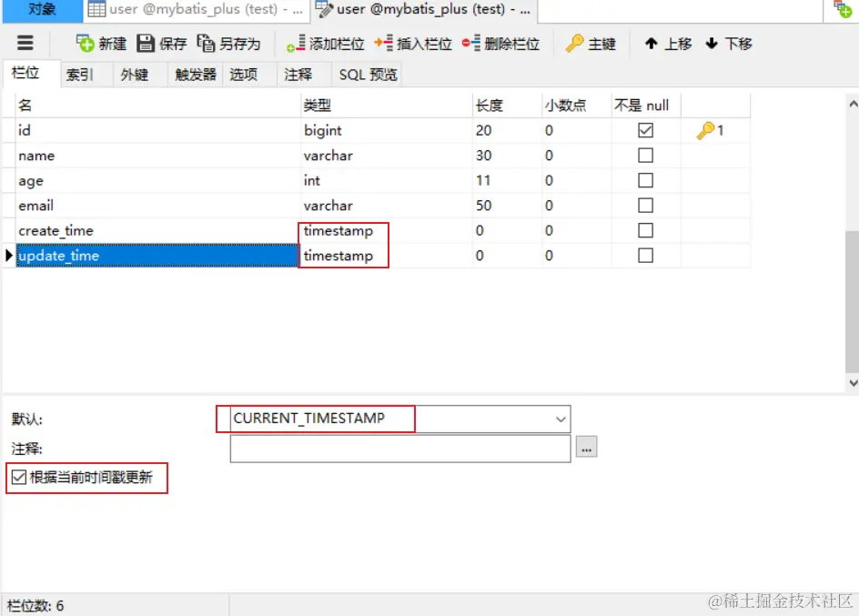Expand the 默认 default value dropdown arrow
This screenshot has width=859, height=616.
coord(561,419)
